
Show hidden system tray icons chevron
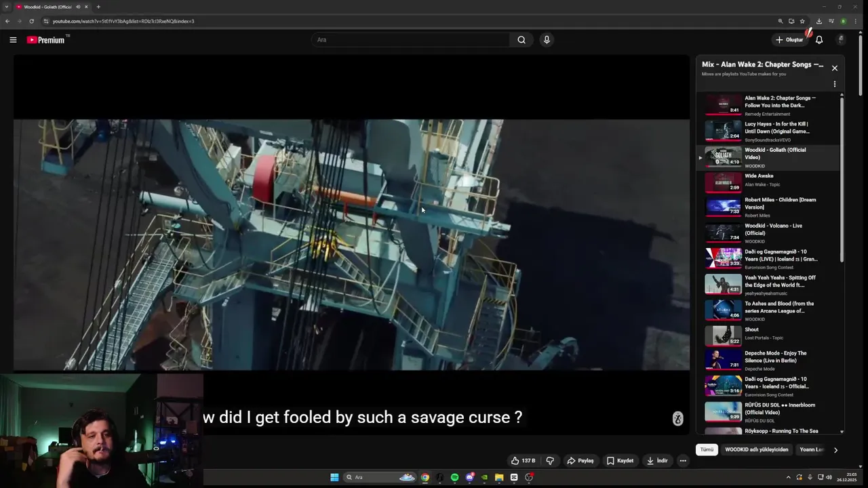pyautogui.click(x=788, y=477)
